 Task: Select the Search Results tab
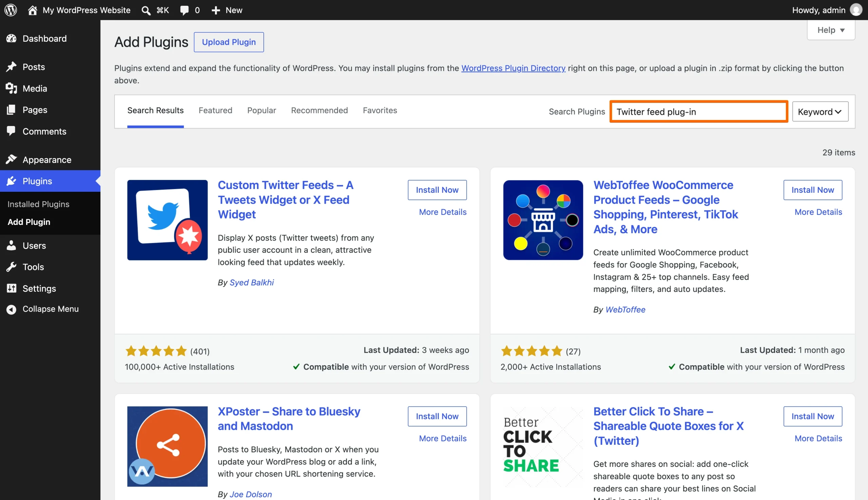[x=155, y=110]
